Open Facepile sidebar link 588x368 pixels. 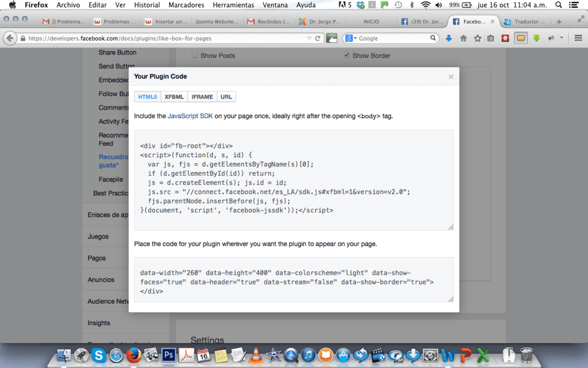(111, 179)
